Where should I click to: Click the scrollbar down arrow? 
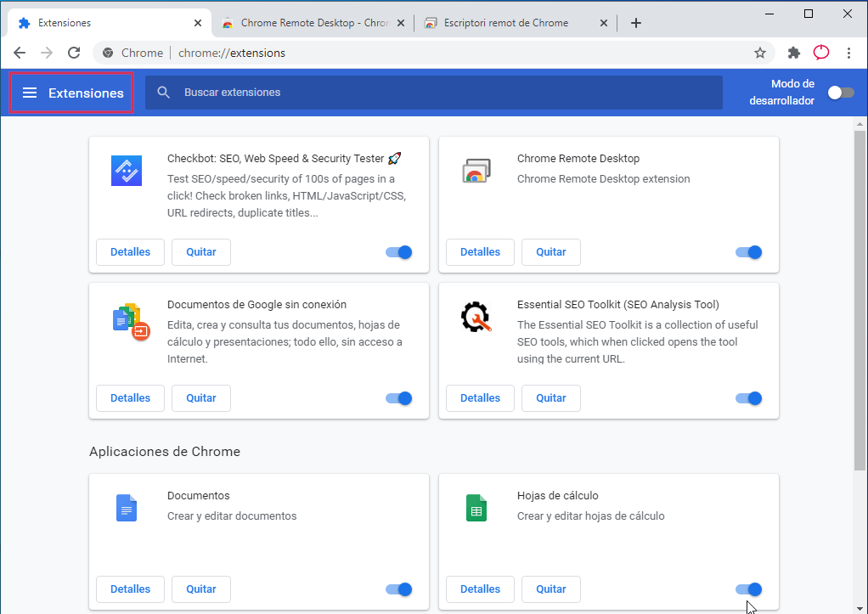click(860, 608)
